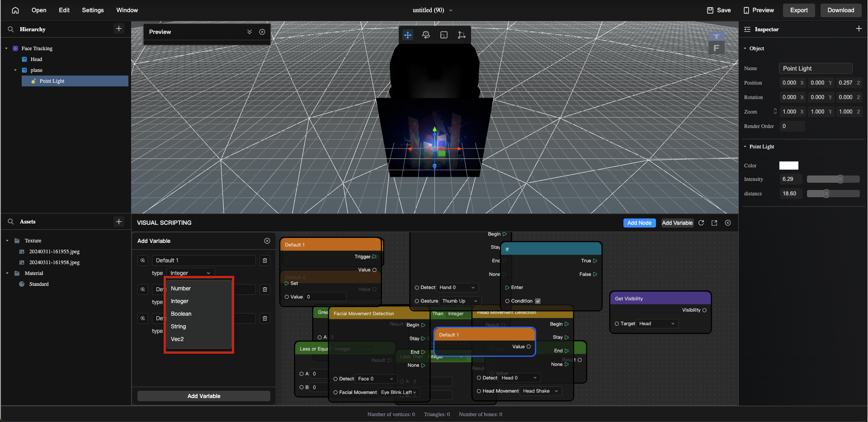The width and height of the screenshot is (868, 422).
Task: Open the Edit menu
Action: pos(64,10)
